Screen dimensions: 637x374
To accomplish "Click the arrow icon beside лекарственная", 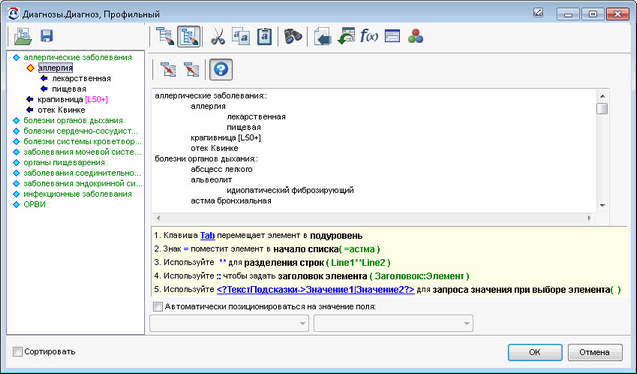I will [x=44, y=78].
